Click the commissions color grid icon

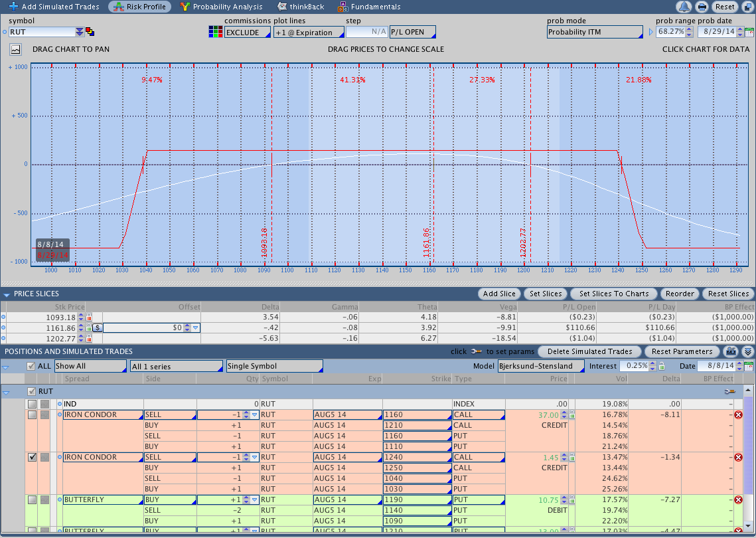(x=215, y=32)
